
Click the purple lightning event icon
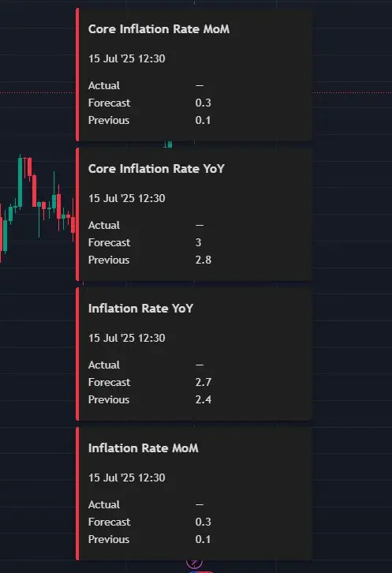194,563
